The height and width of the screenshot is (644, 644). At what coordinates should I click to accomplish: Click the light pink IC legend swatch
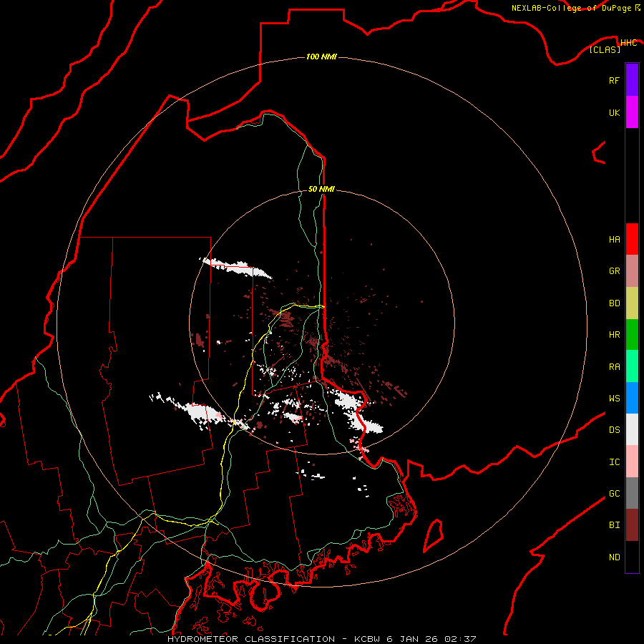click(632, 462)
